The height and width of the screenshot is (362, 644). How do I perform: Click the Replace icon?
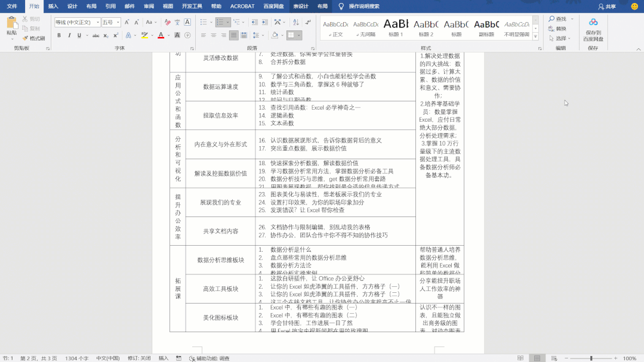point(551,28)
